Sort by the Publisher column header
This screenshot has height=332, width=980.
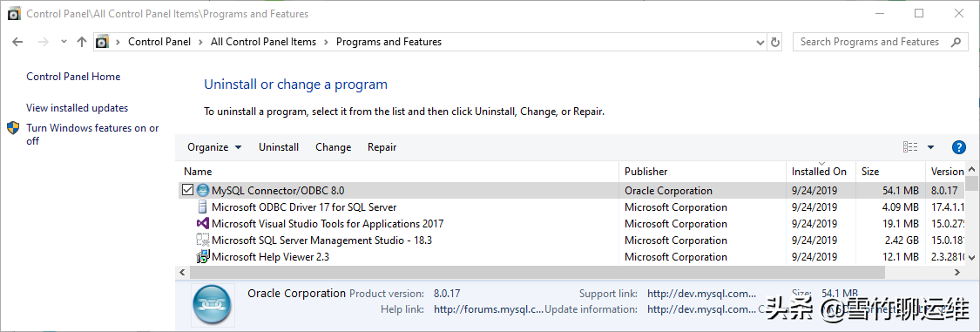[x=702, y=172]
